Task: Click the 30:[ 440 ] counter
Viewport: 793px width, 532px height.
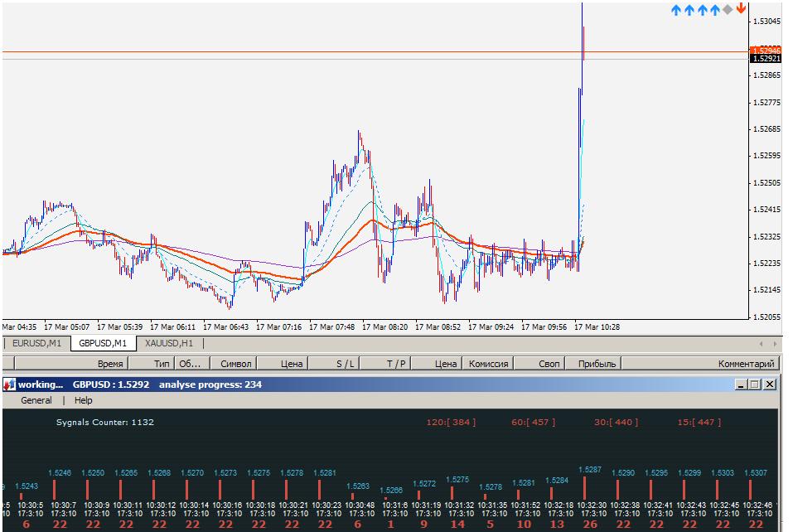Action: click(617, 423)
